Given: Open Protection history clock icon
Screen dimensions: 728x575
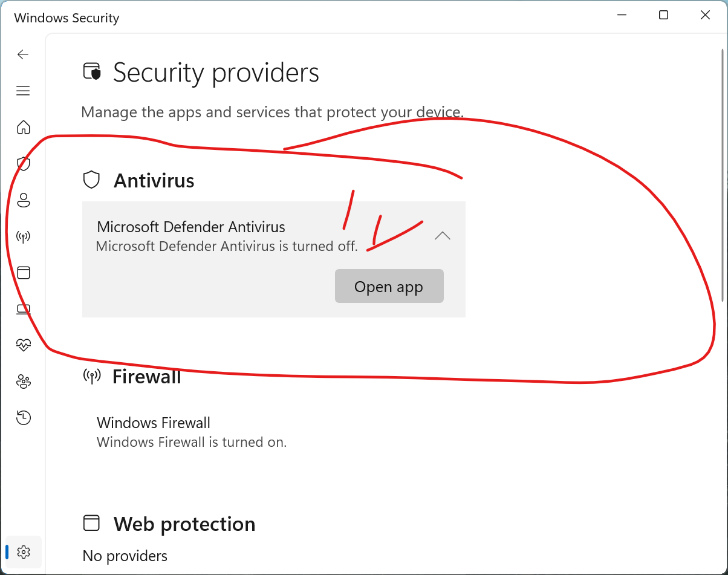Looking at the screenshot, I should pyautogui.click(x=23, y=417).
